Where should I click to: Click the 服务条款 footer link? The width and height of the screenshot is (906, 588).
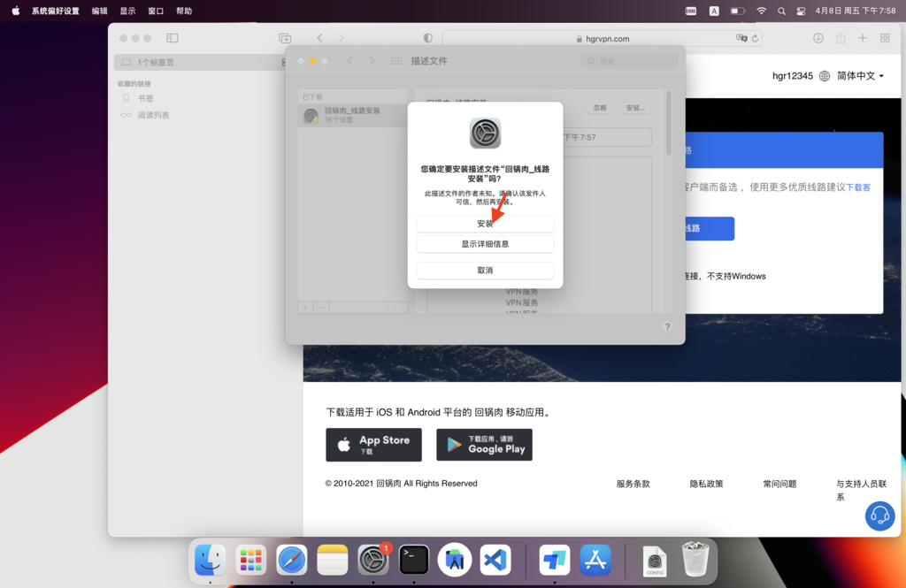tap(633, 484)
